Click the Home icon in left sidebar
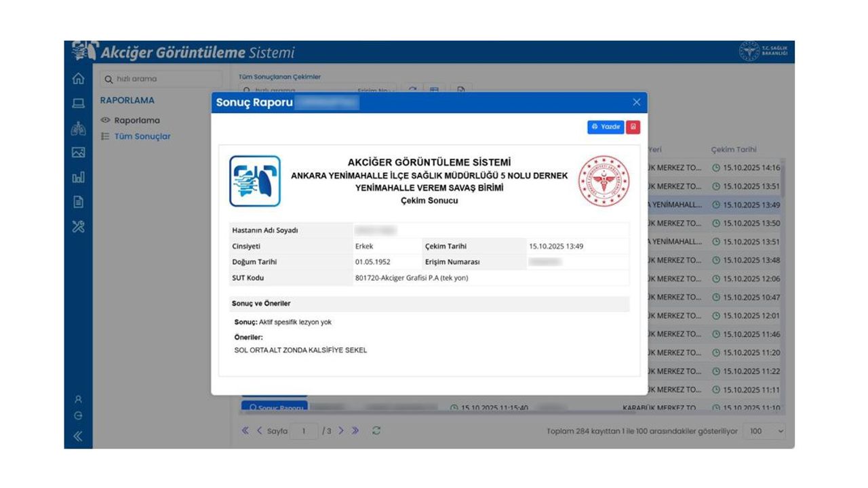The height and width of the screenshot is (488, 868). [x=78, y=79]
